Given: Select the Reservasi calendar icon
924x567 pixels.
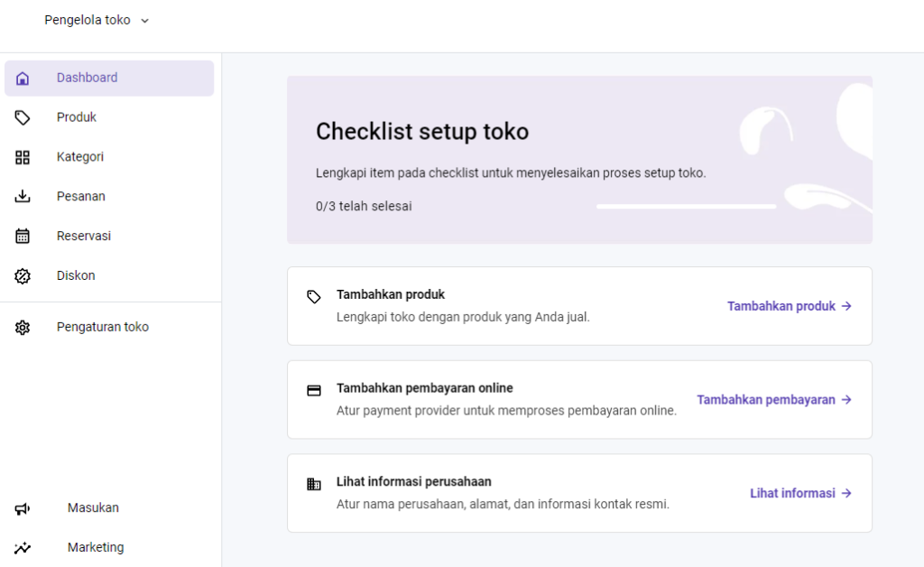Looking at the screenshot, I should click(x=22, y=236).
